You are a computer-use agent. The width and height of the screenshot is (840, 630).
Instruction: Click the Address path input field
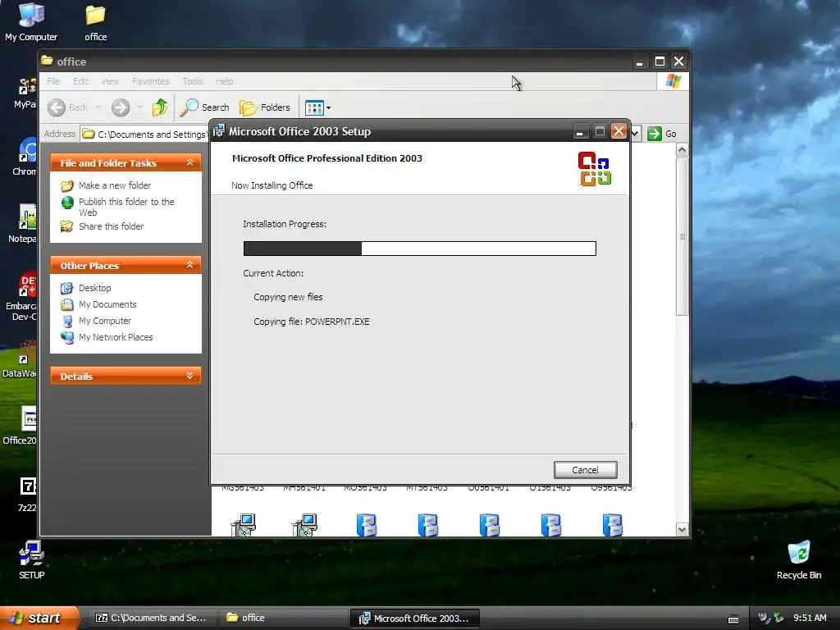144,134
